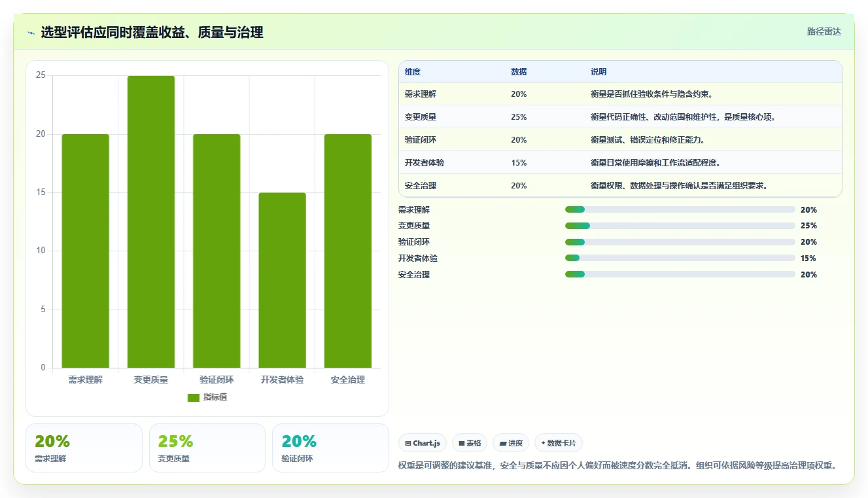868x498 pixels.
Task: Click the 安全治理 label under the chart axis
Action: 348,380
